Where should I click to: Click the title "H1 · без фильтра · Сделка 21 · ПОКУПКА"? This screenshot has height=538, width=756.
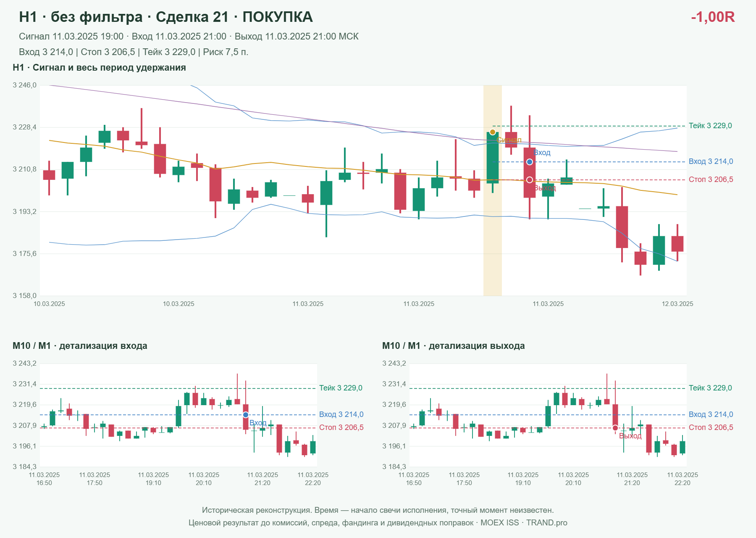click(166, 17)
